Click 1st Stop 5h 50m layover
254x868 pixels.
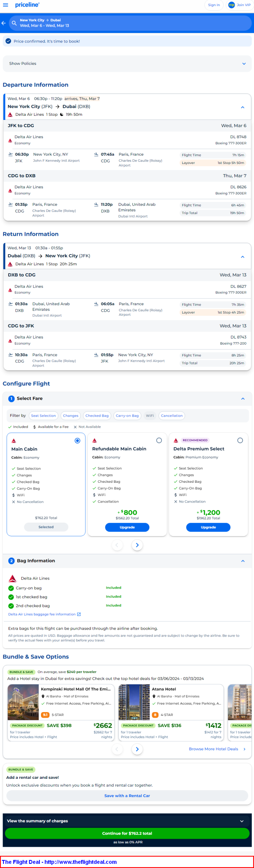(x=213, y=163)
